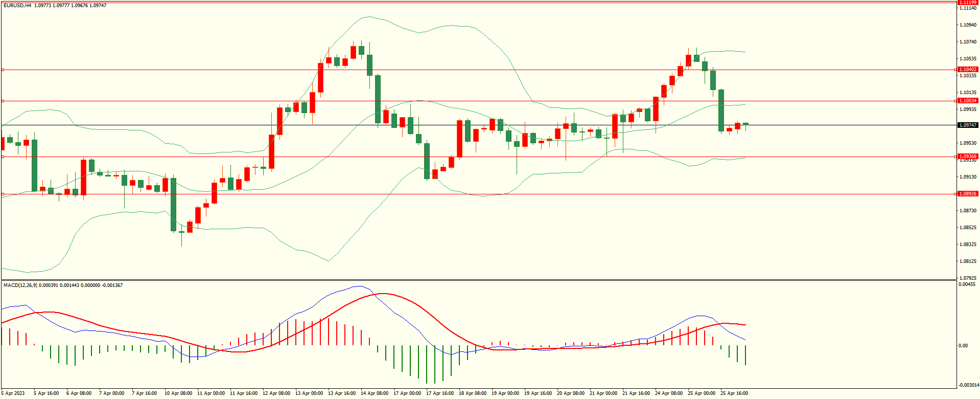Click the 25 Apr 00:00 time label
The width and height of the screenshot is (980, 399).
(702, 393)
